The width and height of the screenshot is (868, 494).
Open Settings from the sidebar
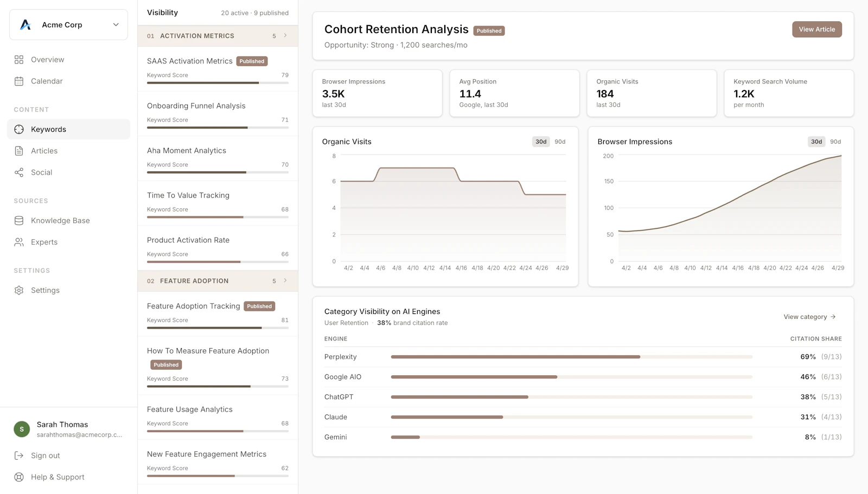pyautogui.click(x=68, y=290)
